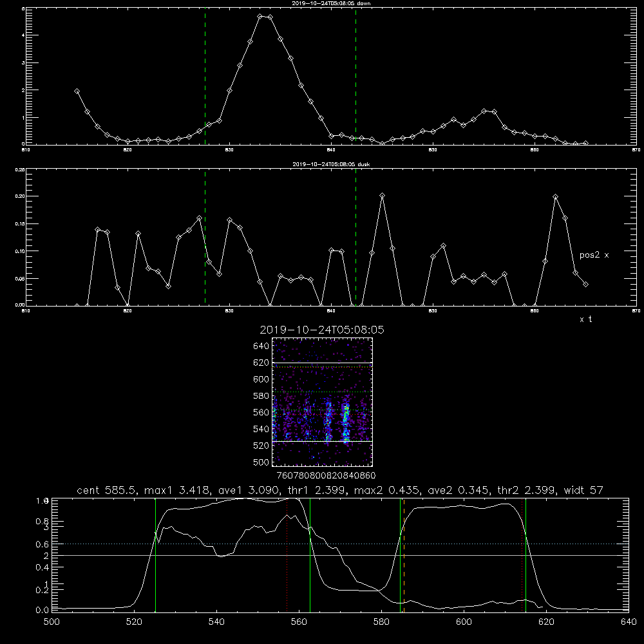The image size is (644, 644).
Task: Click the '0.6' y-axis label of bottom plot
Action: point(43,544)
